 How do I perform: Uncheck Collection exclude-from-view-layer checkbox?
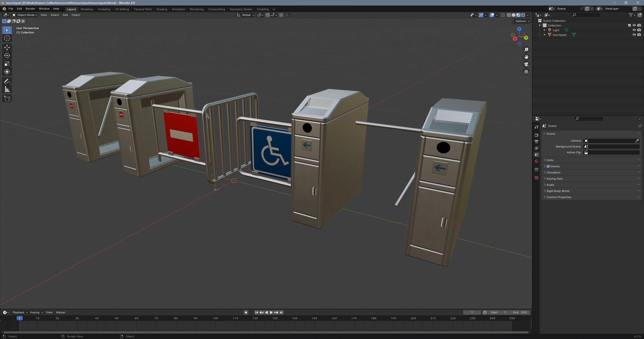point(629,26)
